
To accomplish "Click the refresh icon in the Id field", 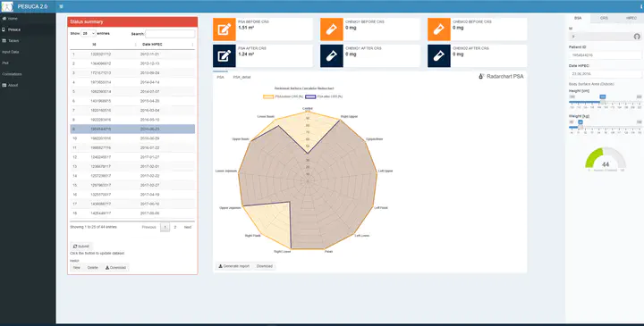I will pos(637,37).
